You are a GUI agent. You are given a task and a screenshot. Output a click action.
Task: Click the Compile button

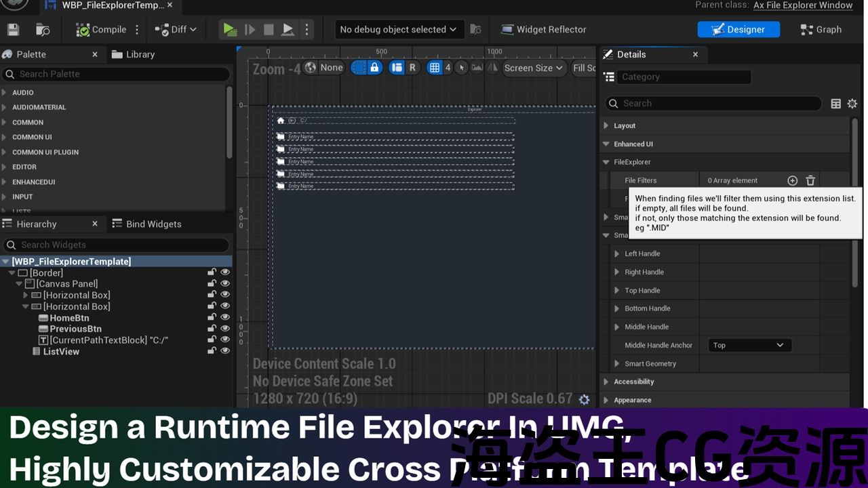tap(101, 30)
